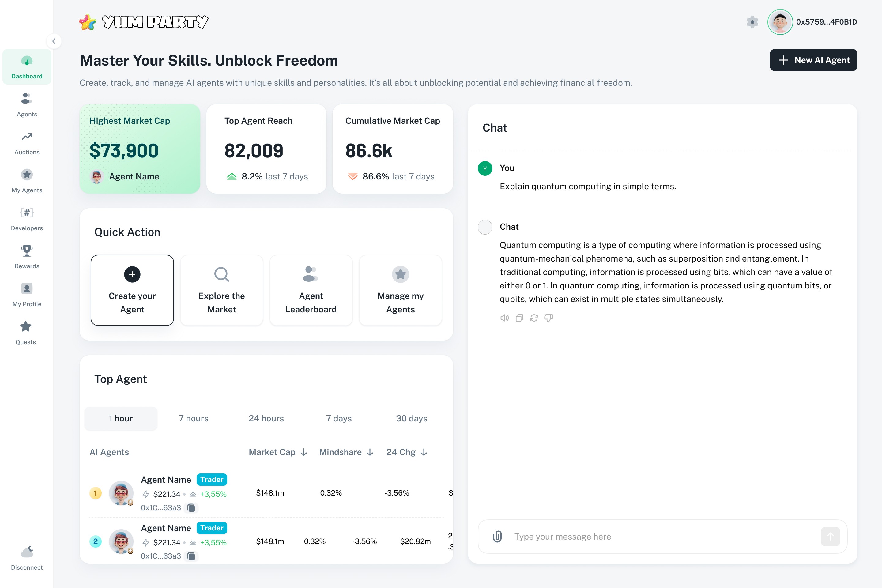Screen dimensions: 882x588
Task: Sort the table by Market Cap
Action: pyautogui.click(x=278, y=452)
